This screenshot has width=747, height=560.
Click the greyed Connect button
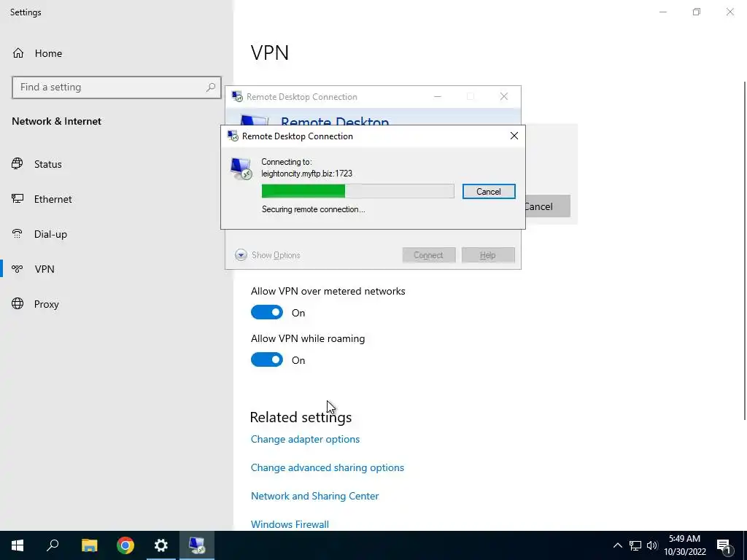coord(429,255)
